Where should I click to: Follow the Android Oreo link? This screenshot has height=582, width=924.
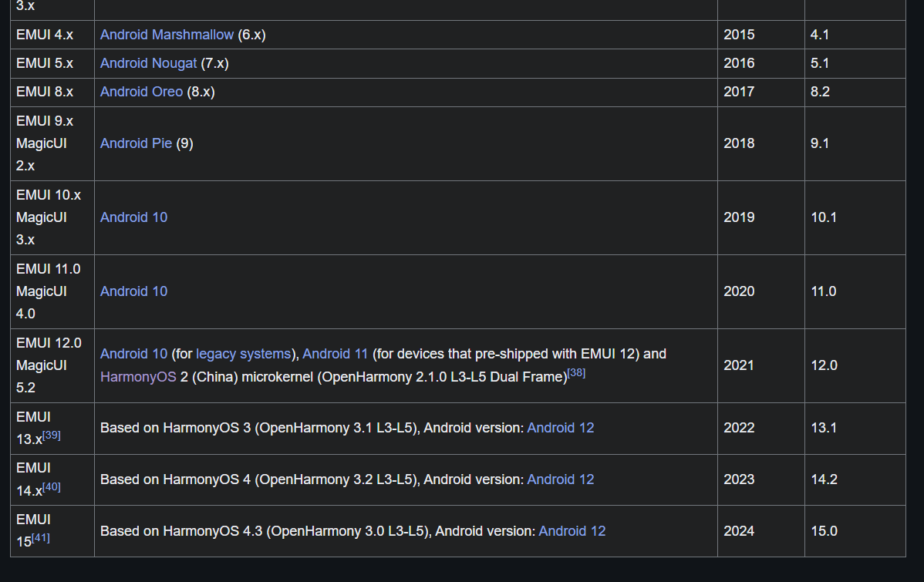click(x=141, y=92)
